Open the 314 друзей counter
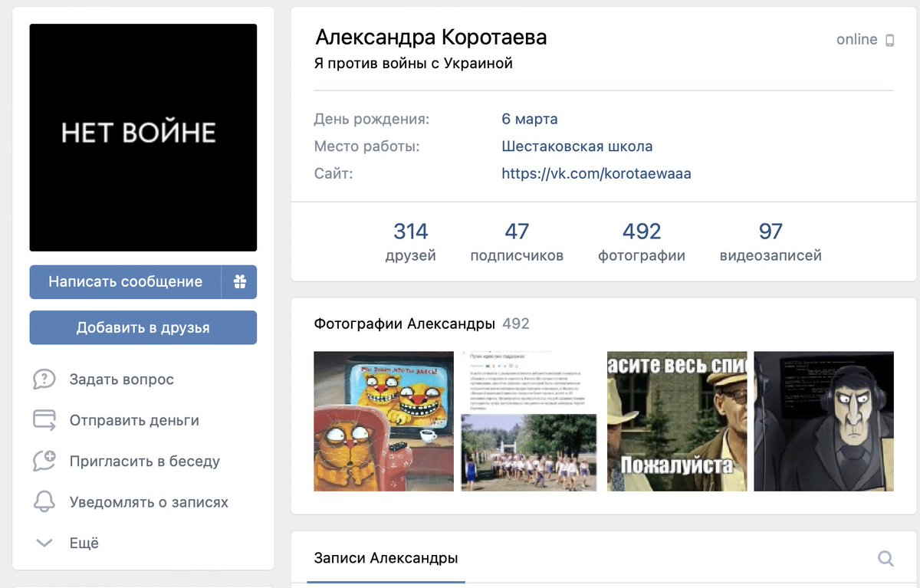This screenshot has width=920, height=588. pyautogui.click(x=410, y=241)
